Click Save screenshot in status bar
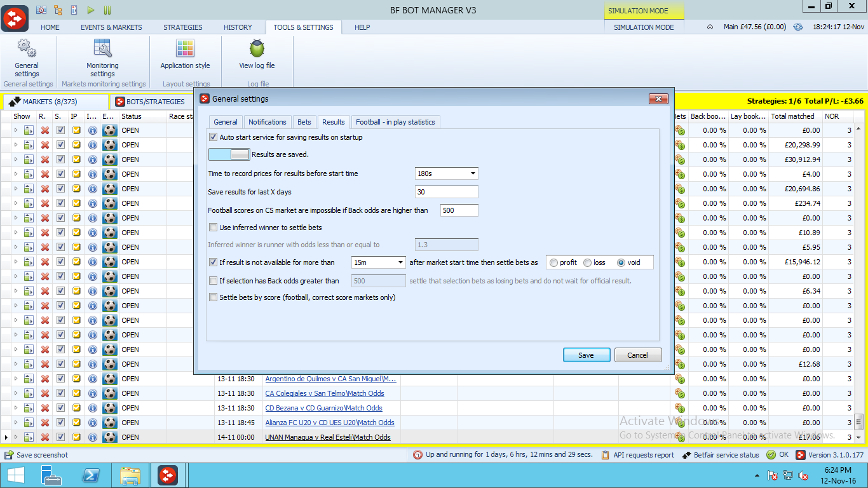 [36, 455]
